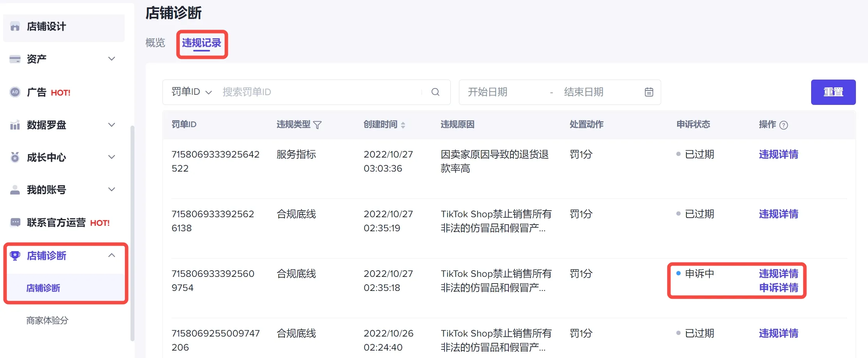Select the 成长中心 medal icon
868x358 pixels.
point(15,157)
